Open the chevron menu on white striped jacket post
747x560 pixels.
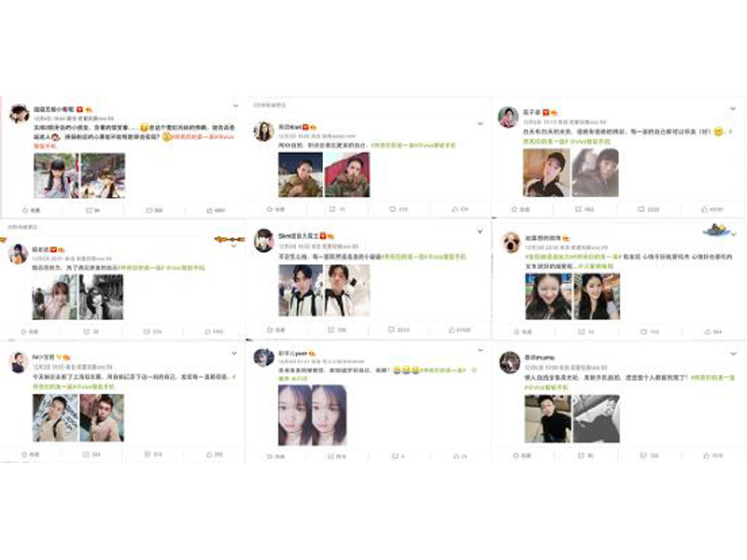480,231
